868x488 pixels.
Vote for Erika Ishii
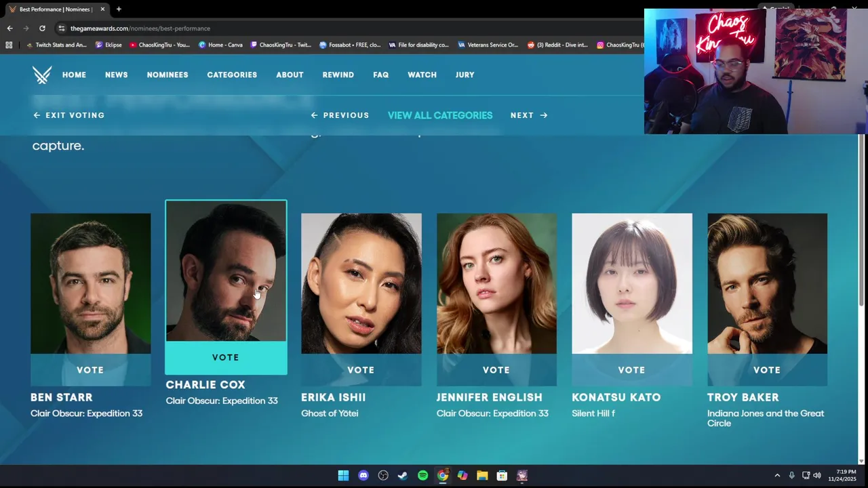point(361,370)
